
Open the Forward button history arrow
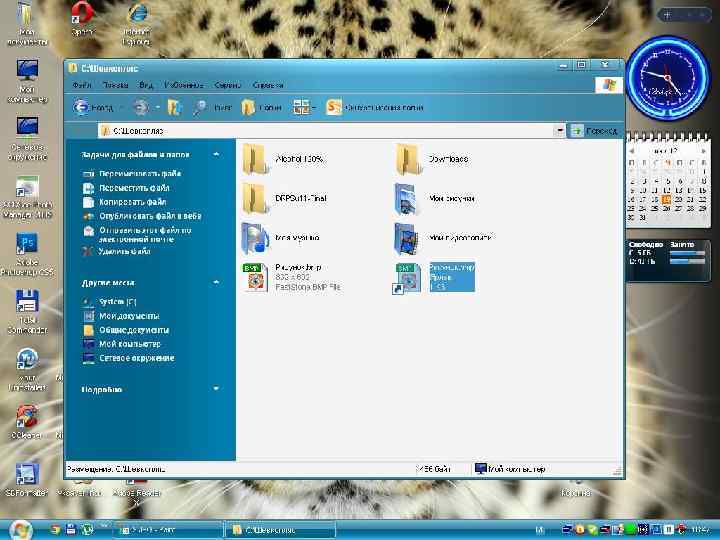click(158, 107)
